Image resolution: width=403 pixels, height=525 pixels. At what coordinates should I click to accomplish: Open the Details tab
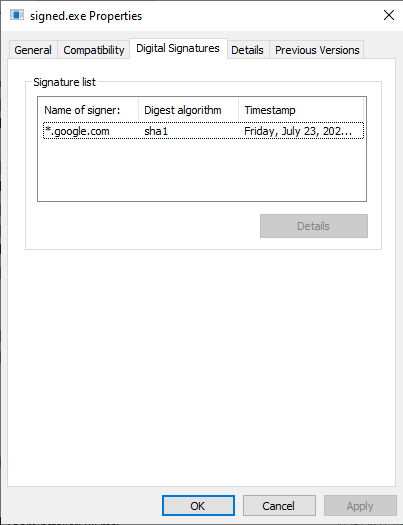pos(248,50)
